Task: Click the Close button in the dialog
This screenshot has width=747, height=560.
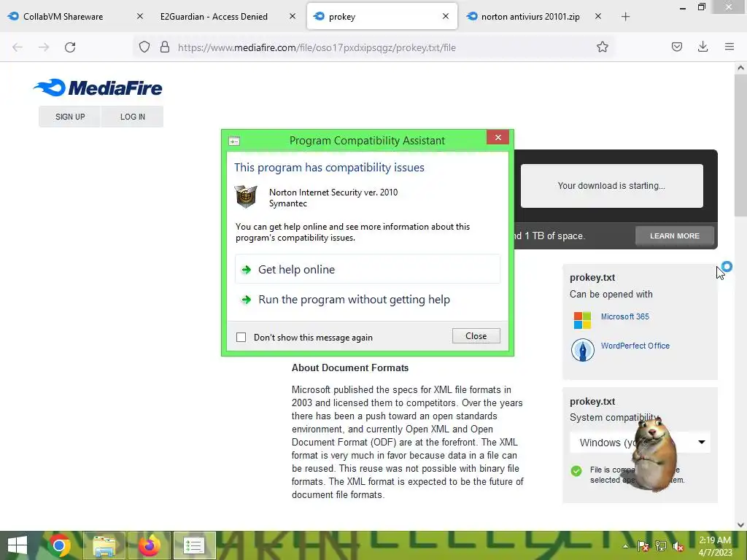Action: (x=476, y=335)
